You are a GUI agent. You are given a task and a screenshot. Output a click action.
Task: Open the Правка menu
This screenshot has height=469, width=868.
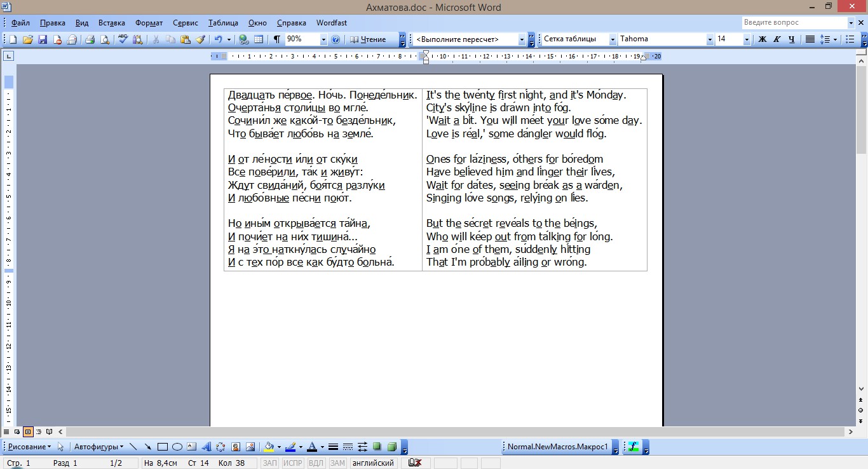tap(52, 23)
